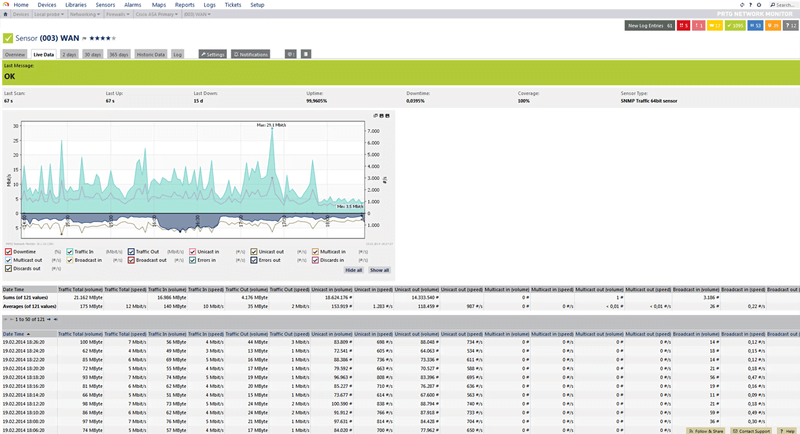
Task: Toggle the Downtime checkbox in graph legend
Action: pyautogui.click(x=8, y=251)
